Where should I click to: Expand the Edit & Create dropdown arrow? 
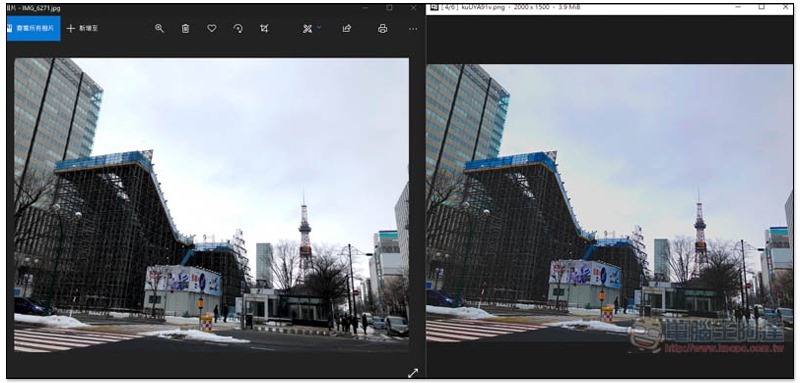[319, 28]
